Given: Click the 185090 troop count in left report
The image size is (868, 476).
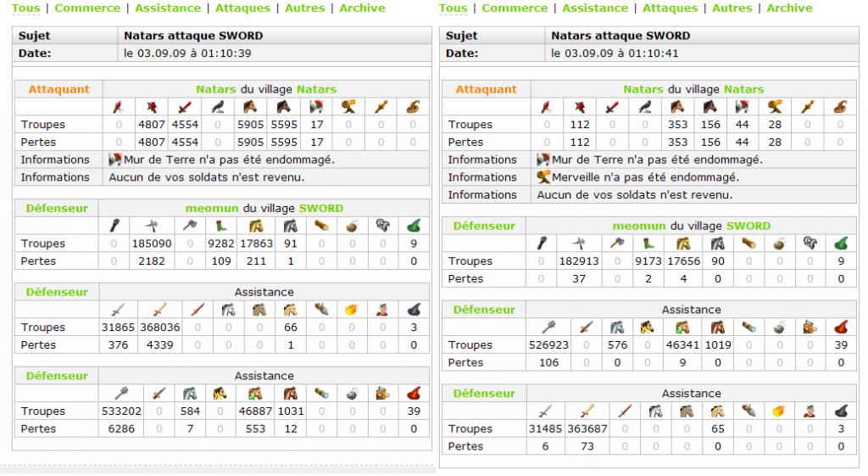Looking at the screenshot, I should [x=152, y=244].
